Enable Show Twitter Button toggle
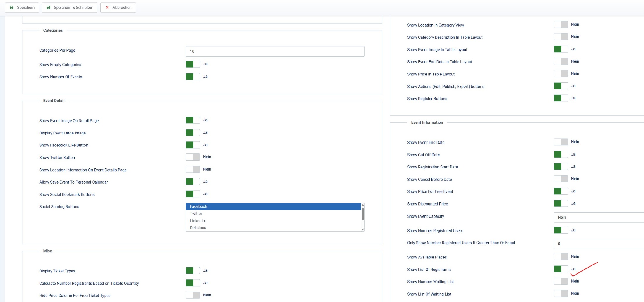Viewport: 644px width, 302px height. coord(193,157)
